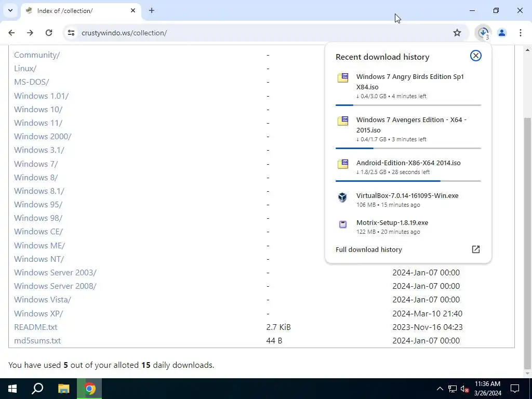
Task: Click the network tray icon
Action: coord(453,389)
